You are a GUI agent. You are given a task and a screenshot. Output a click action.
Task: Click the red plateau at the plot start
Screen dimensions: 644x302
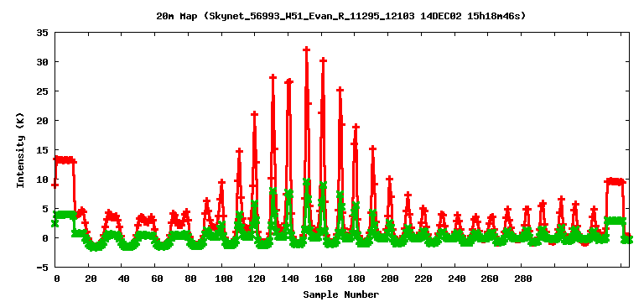click(x=65, y=160)
